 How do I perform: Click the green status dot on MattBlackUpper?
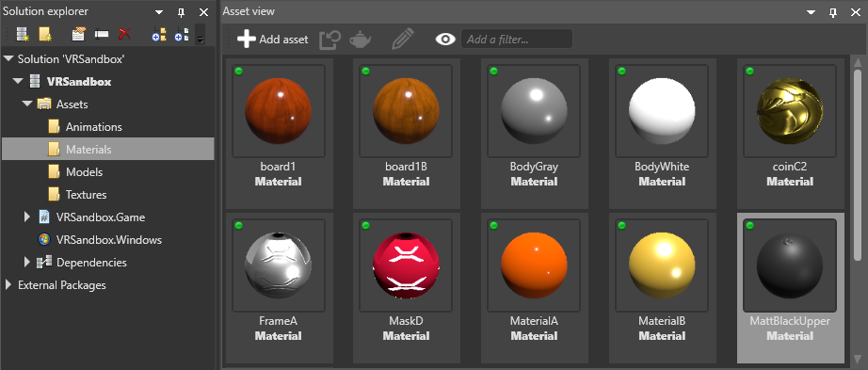[750, 225]
